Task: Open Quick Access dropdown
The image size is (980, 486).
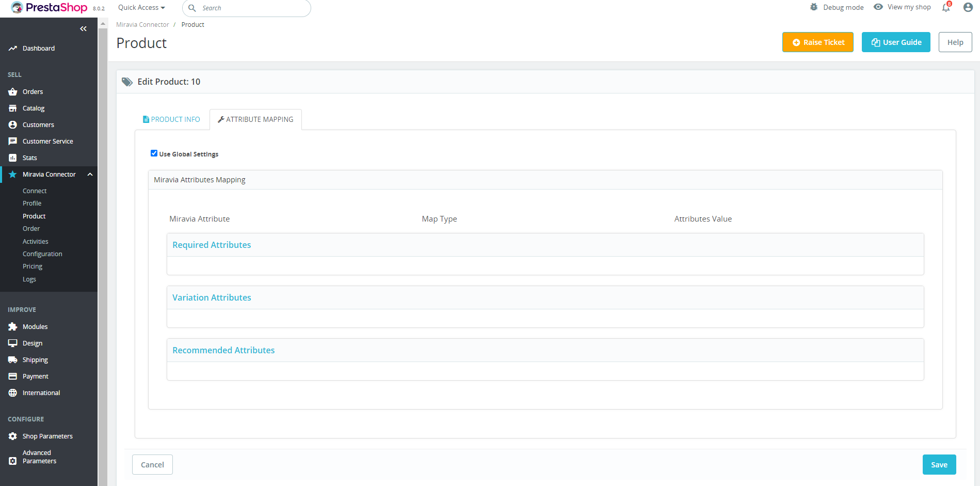Action: (141, 8)
